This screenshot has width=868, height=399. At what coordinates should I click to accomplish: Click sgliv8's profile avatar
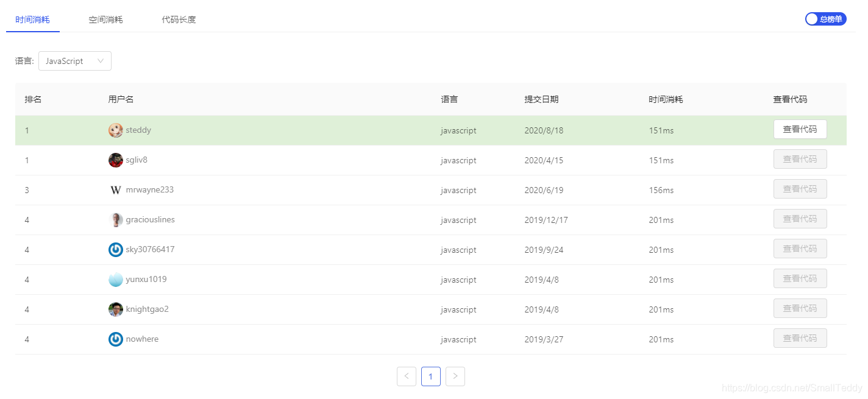115,160
